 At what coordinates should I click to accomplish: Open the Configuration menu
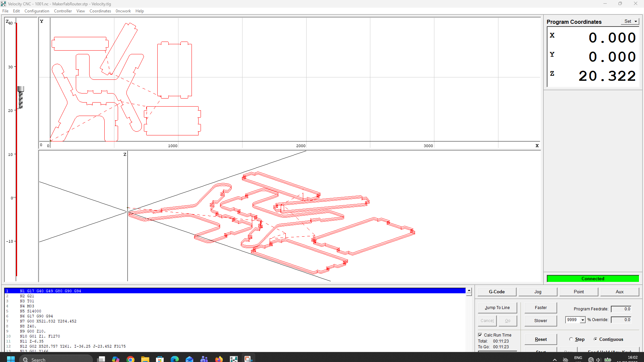tap(37, 11)
